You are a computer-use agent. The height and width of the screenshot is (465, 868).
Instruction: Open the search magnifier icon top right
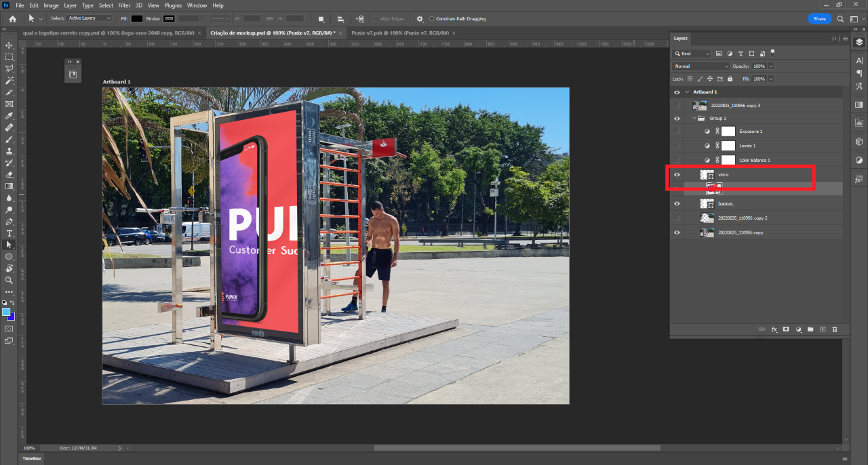click(841, 19)
